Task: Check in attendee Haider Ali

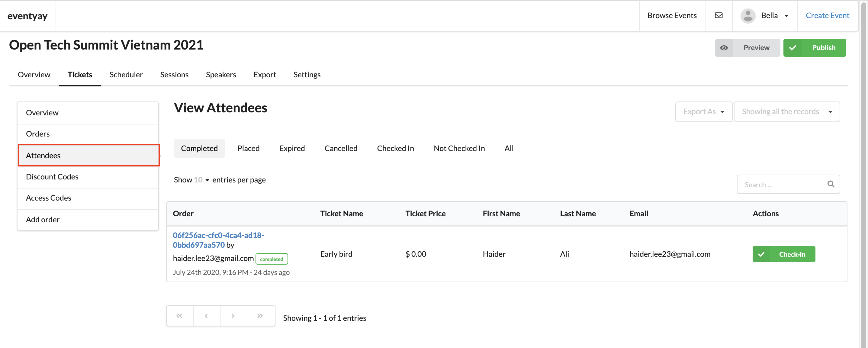Action: pyautogui.click(x=784, y=254)
